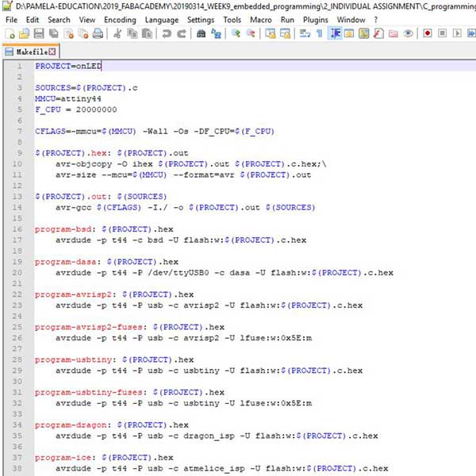Viewport: 476px width, 476px height.
Task: Click the 'avr-gcc $(CFLAGS)' command line
Action: coord(186,207)
